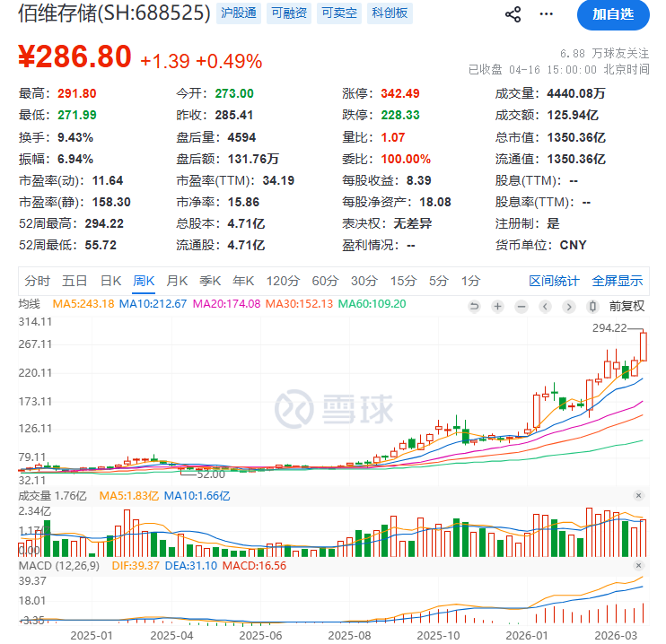Click the 涨停 value 342.49
Image resolution: width=666 pixels, height=644 pixels.
(400, 93)
